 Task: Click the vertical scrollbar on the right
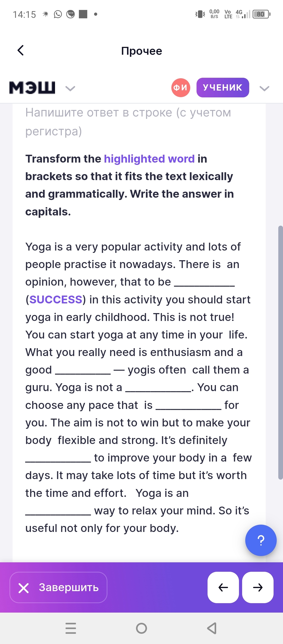(280, 352)
